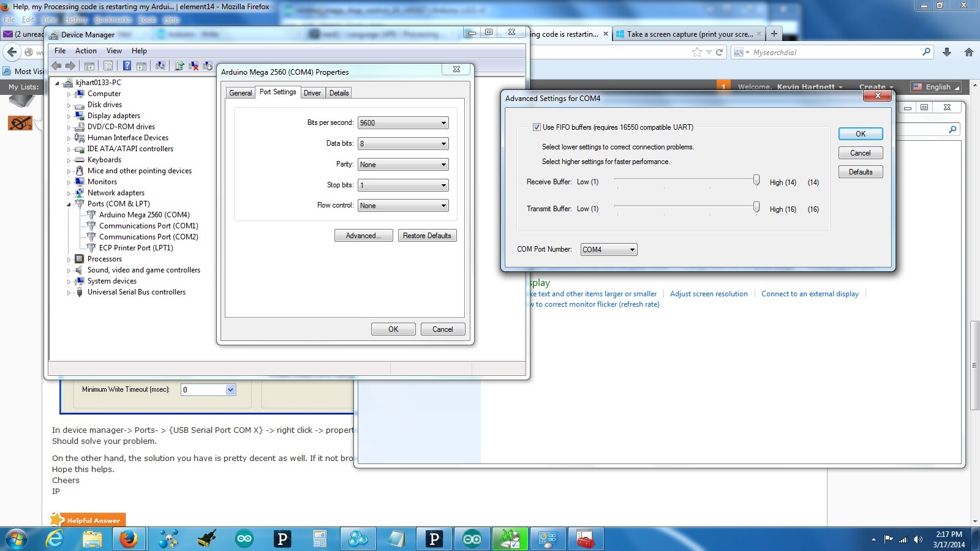Screen dimensions: 980x551
Task: Click the Update Driver Software toolbar icon
Action: [179, 66]
